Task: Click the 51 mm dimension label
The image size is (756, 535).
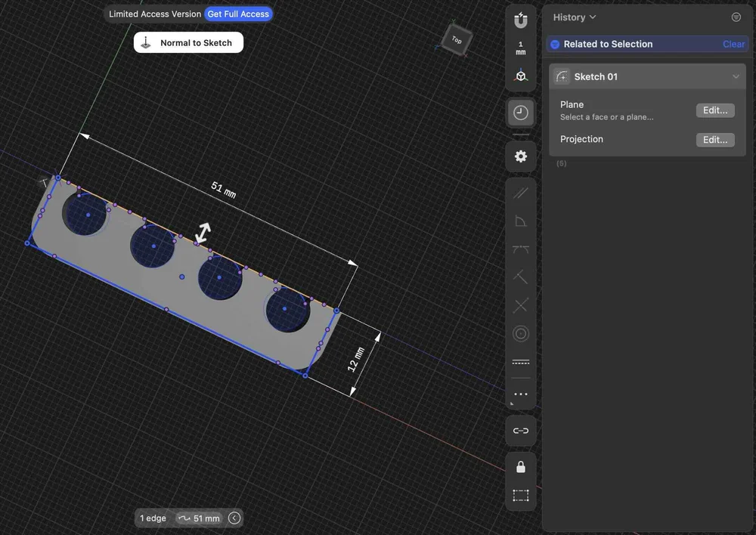Action: point(224,190)
